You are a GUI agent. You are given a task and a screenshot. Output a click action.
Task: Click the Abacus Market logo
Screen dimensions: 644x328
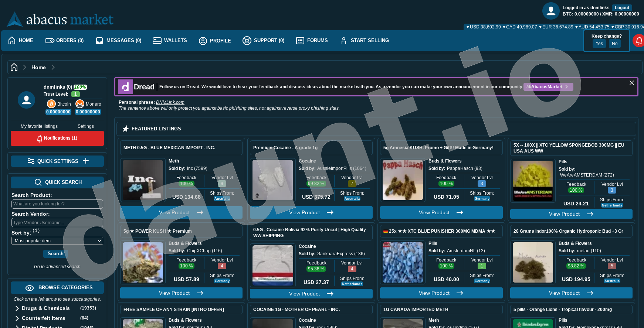click(60, 19)
